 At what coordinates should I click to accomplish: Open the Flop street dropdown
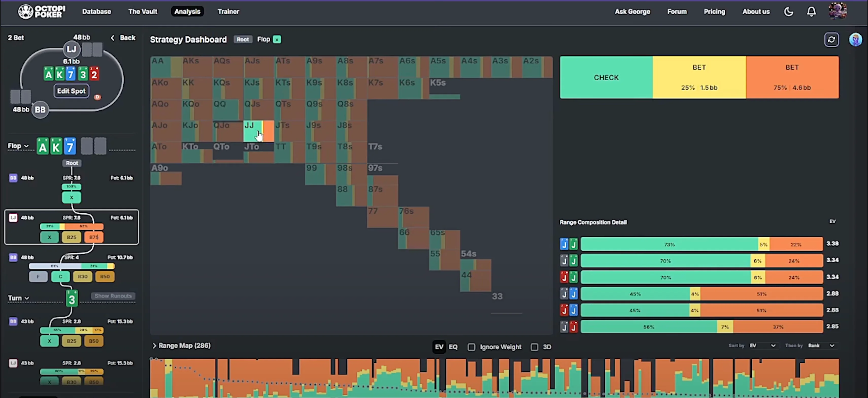(x=19, y=146)
